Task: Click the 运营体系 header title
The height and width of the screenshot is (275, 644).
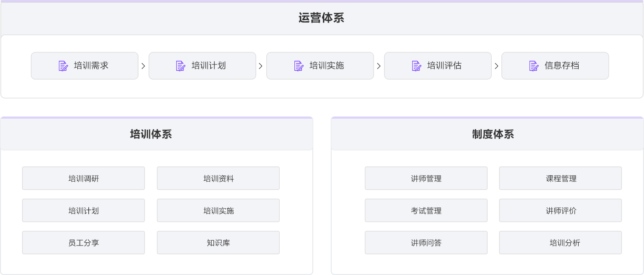Action: [x=322, y=18]
